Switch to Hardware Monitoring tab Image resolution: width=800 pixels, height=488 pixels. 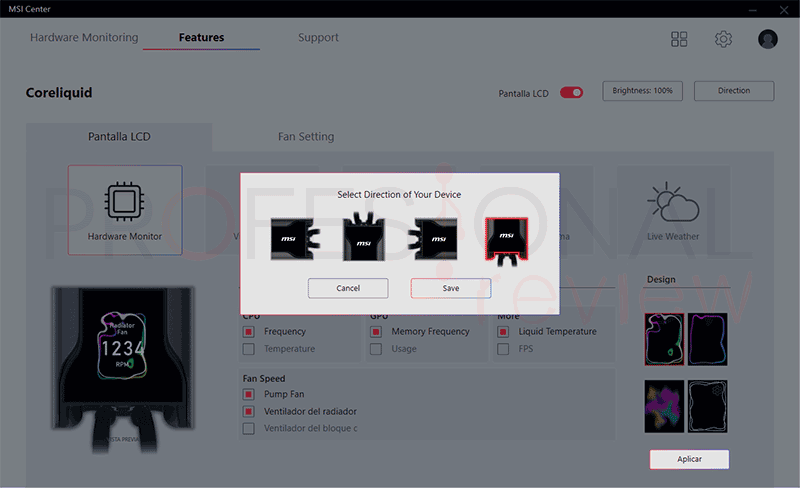84,37
